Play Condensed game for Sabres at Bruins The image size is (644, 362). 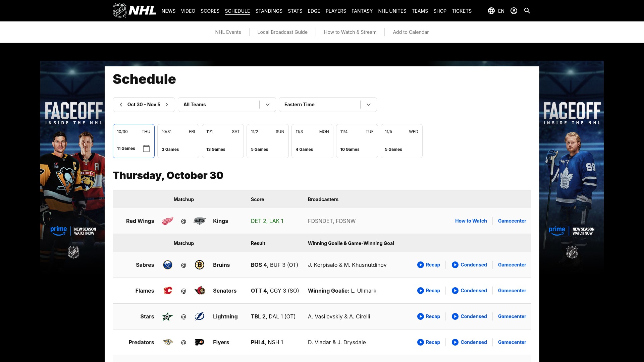click(x=469, y=265)
